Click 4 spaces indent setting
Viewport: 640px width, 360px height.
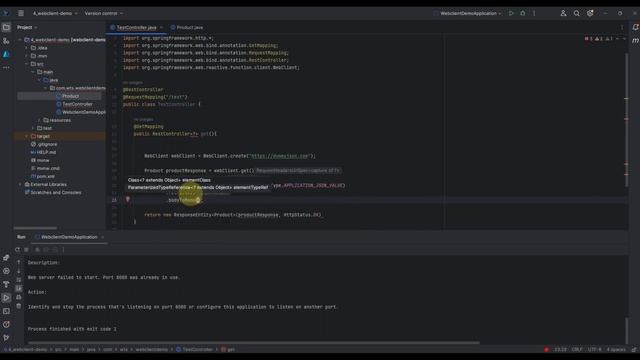[616, 349]
